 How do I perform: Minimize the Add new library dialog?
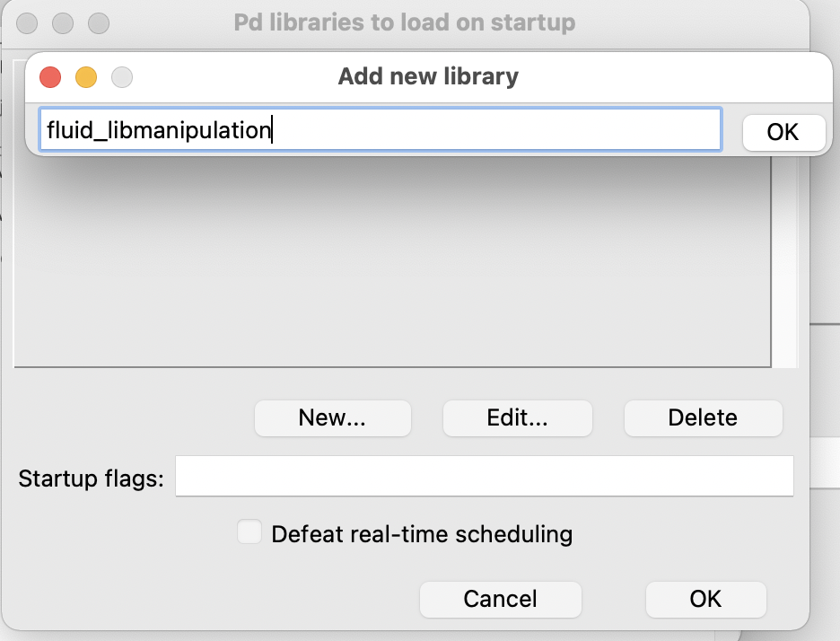tap(86, 77)
